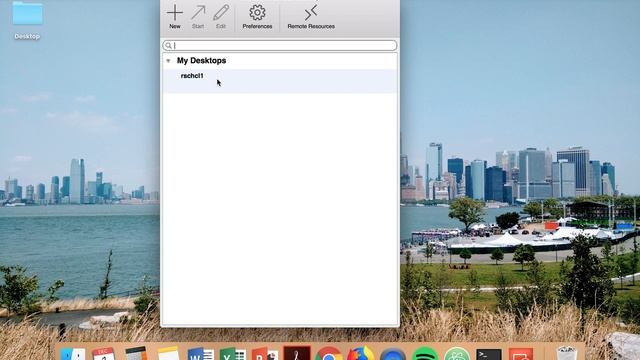Focus the desktop search field

[280, 45]
